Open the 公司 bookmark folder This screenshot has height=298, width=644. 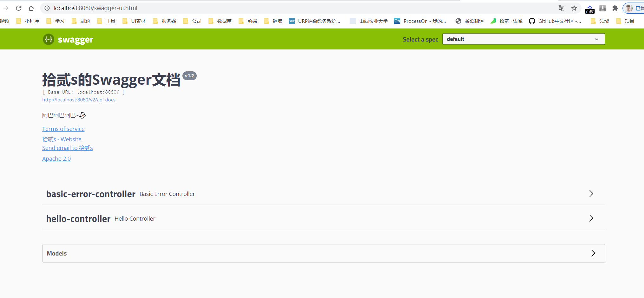point(192,21)
